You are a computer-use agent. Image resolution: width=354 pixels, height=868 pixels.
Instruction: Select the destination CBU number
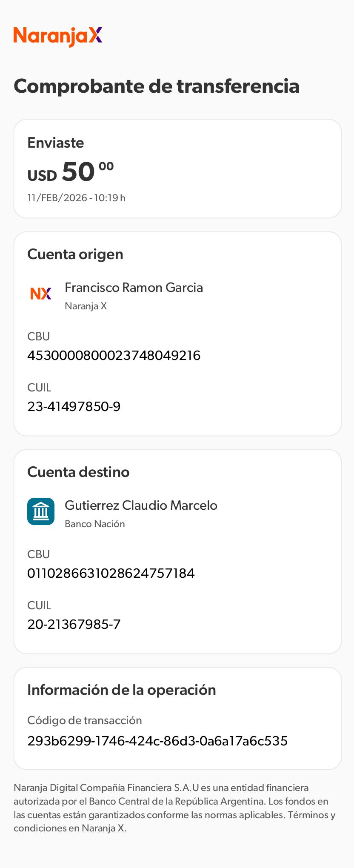click(111, 573)
